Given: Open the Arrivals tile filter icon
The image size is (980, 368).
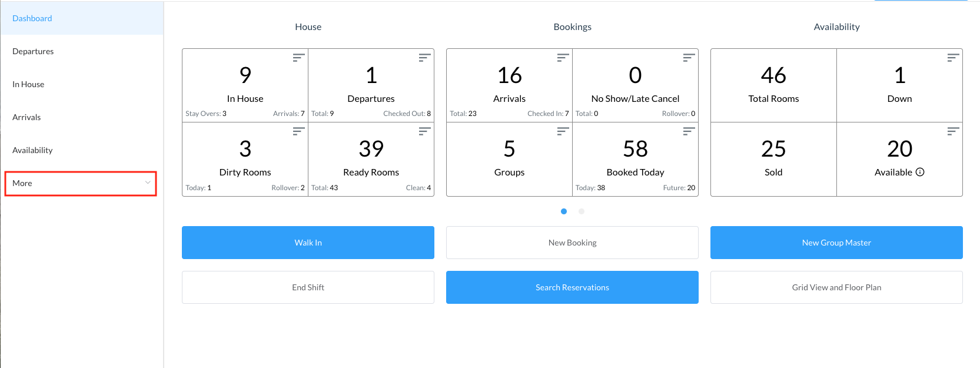Looking at the screenshot, I should (x=563, y=58).
